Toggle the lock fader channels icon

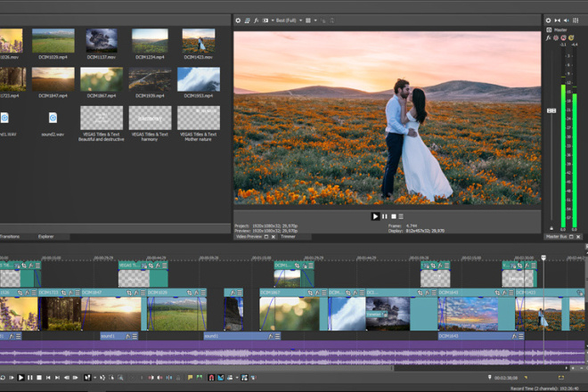[x=551, y=228]
